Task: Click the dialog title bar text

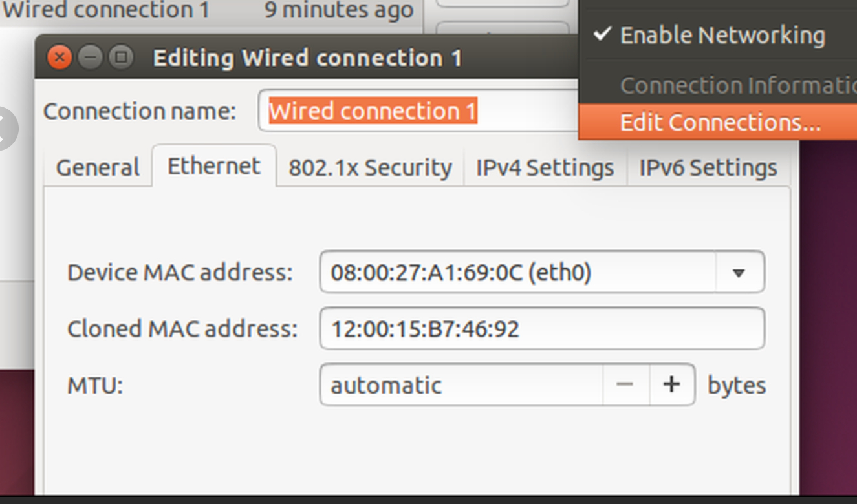Action: [x=307, y=58]
